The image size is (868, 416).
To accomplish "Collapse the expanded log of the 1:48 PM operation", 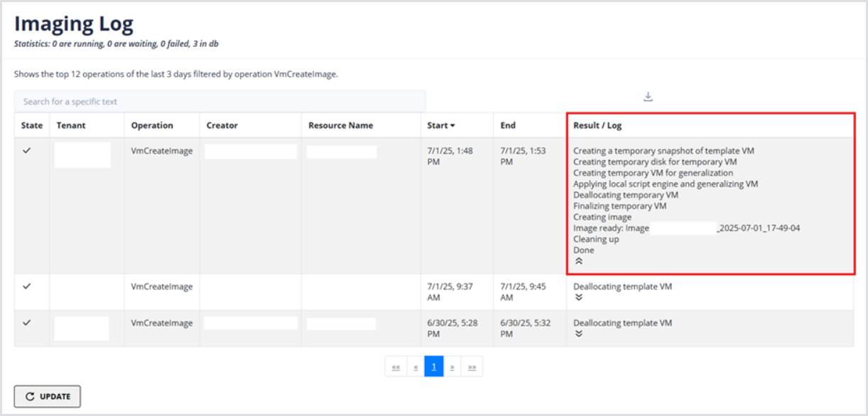I will tap(579, 262).
